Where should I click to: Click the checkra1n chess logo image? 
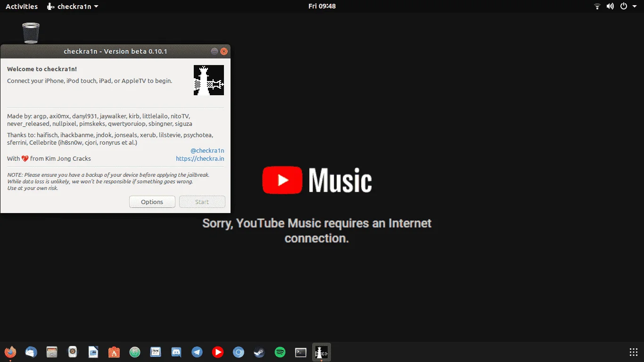(209, 80)
